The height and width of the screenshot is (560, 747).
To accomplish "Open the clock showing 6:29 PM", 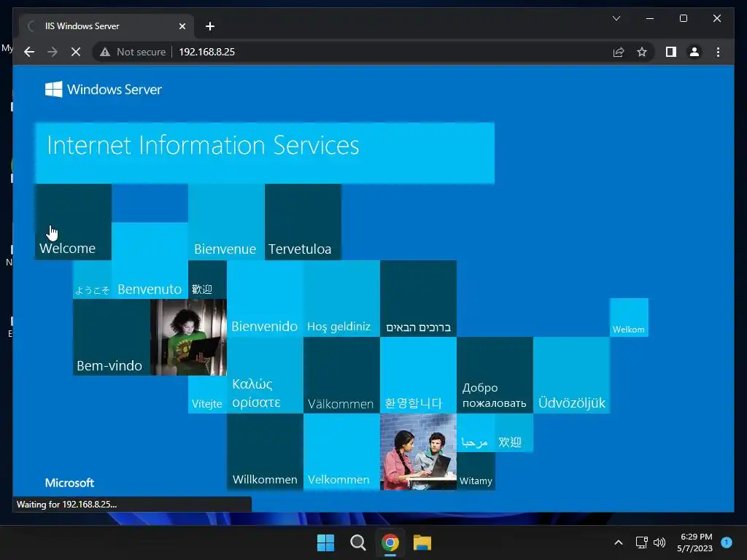I will pyautogui.click(x=695, y=542).
